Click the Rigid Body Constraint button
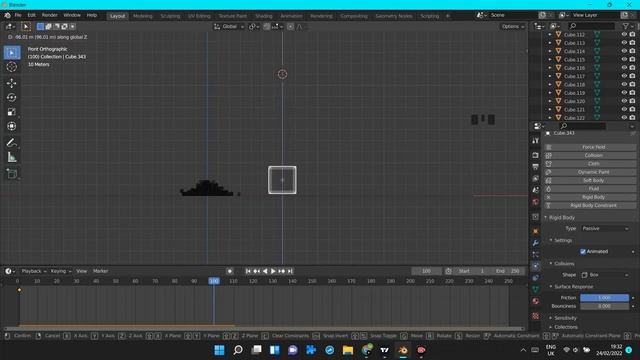 (x=590, y=206)
